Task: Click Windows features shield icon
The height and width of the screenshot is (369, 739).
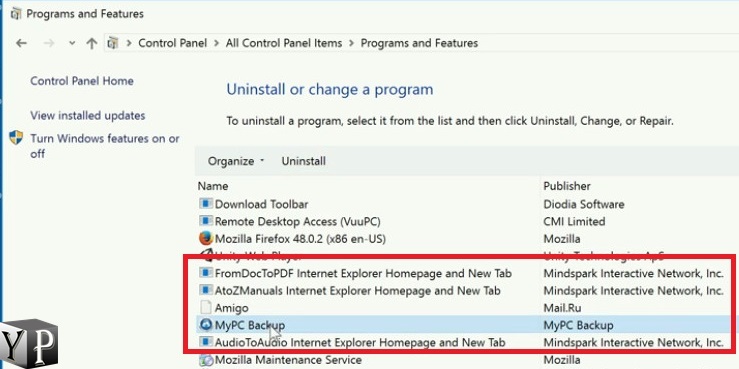Action: point(16,138)
